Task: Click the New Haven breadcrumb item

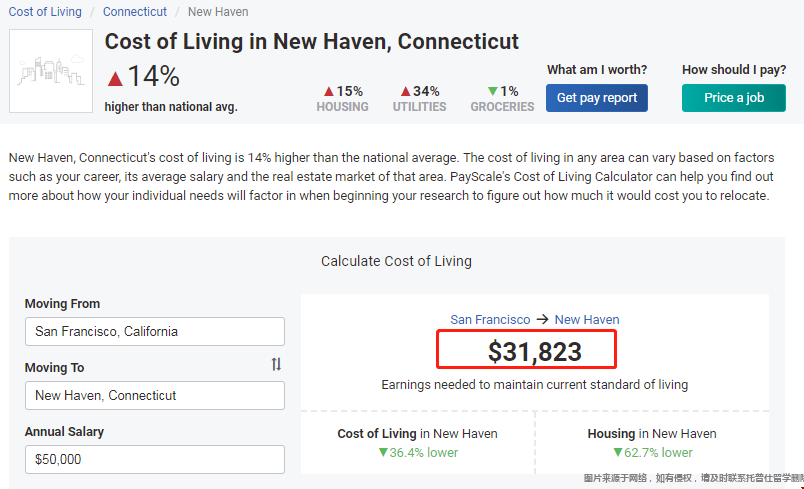Action: [x=218, y=12]
